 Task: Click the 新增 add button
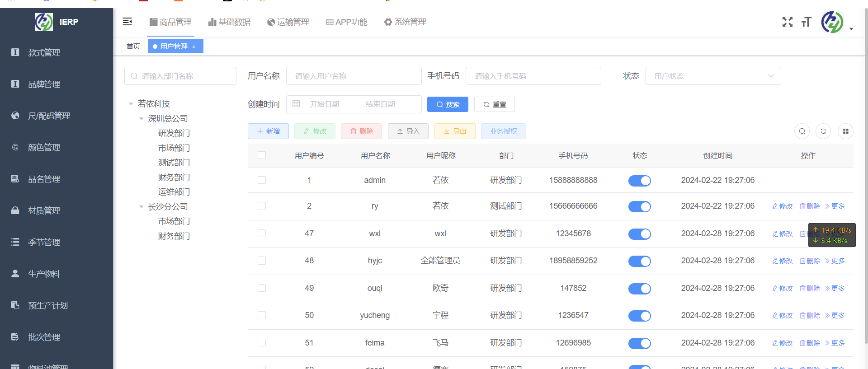(x=268, y=131)
